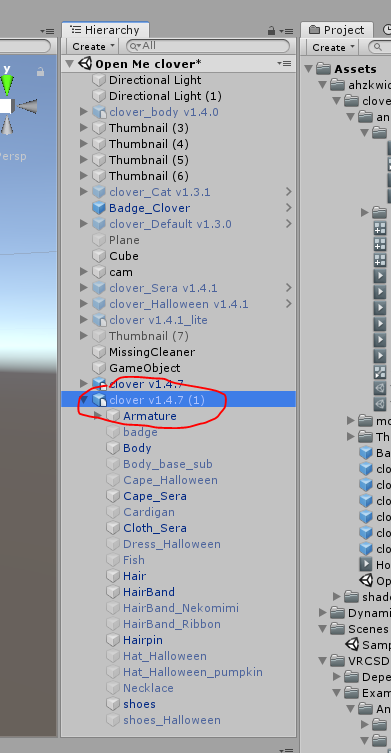Click the MissingCleaner object icon
The height and width of the screenshot is (753, 391).
tap(99, 352)
